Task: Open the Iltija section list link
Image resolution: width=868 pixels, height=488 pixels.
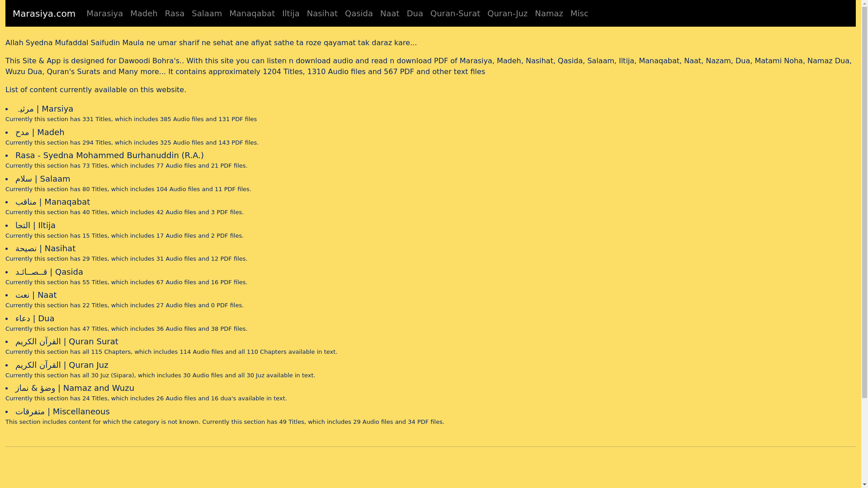Action: tap(35, 225)
